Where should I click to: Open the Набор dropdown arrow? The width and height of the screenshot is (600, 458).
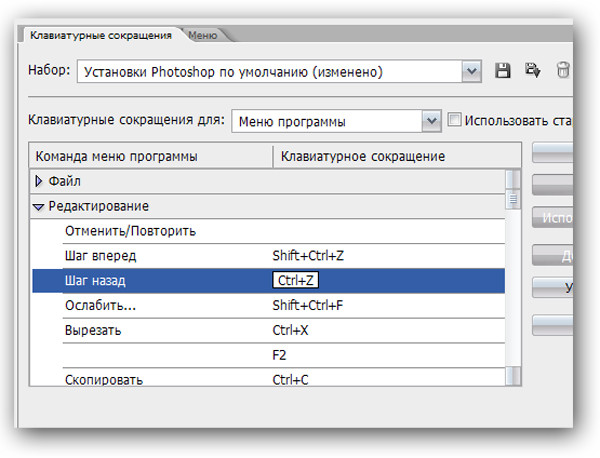coord(471,71)
